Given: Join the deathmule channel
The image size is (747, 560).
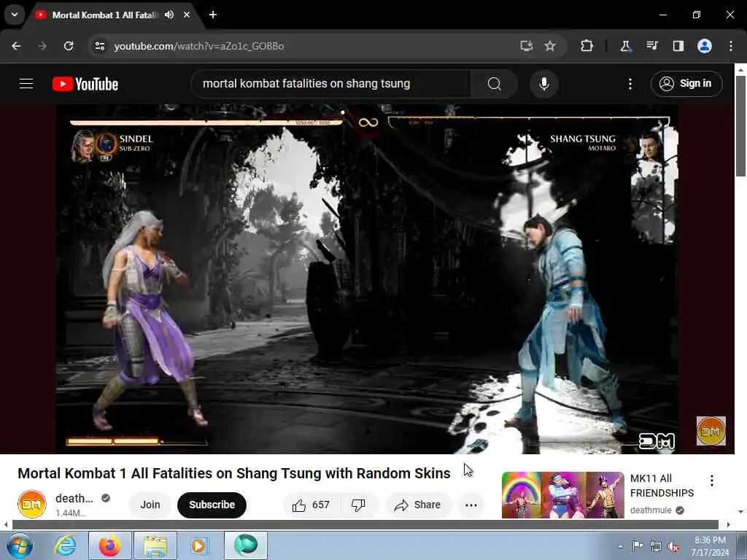Looking at the screenshot, I should 150,505.
